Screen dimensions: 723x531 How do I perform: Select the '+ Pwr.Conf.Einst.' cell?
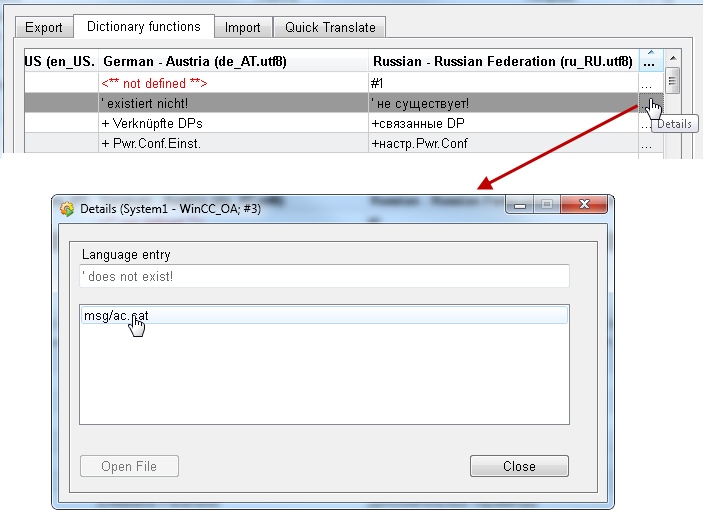point(233,143)
